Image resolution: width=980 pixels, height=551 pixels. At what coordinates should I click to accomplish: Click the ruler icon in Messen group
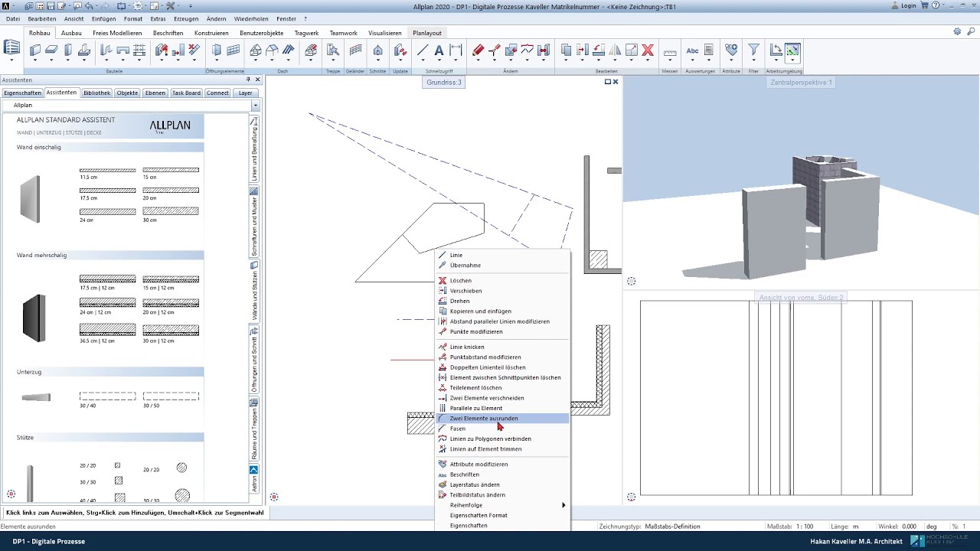pyautogui.click(x=670, y=52)
